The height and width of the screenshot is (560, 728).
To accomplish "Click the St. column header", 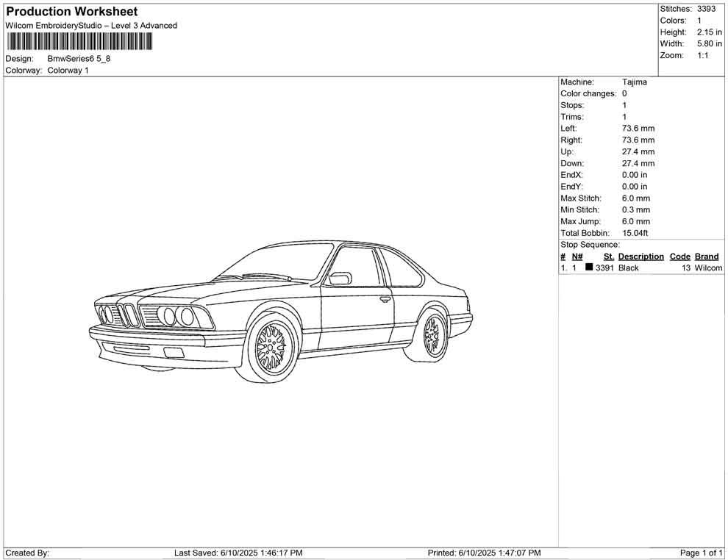I will coord(608,256).
